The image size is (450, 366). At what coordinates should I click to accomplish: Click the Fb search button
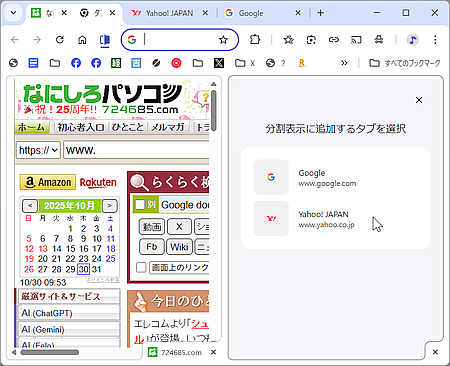[x=152, y=247]
